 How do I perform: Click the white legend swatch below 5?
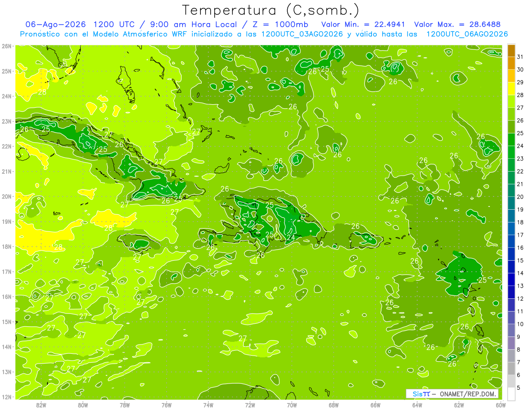[511, 394]
